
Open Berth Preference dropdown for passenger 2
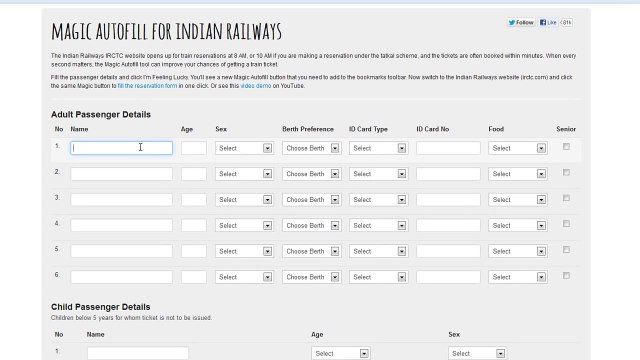point(311,174)
